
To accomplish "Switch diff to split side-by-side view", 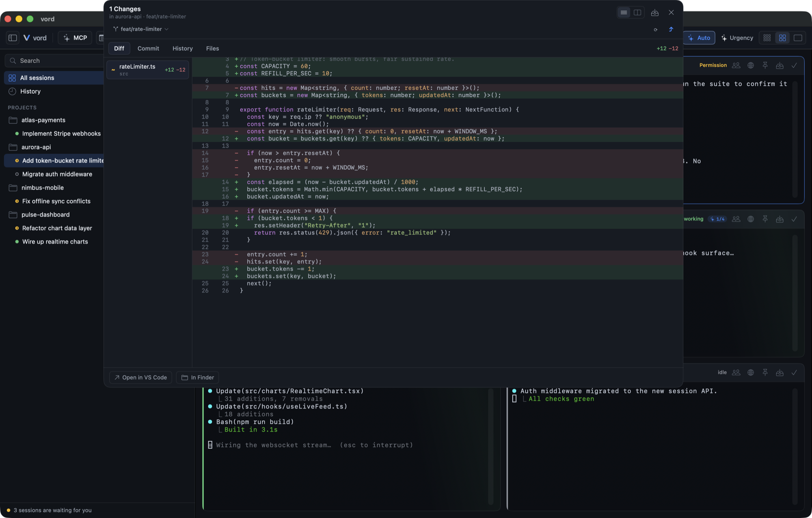I will click(x=637, y=13).
